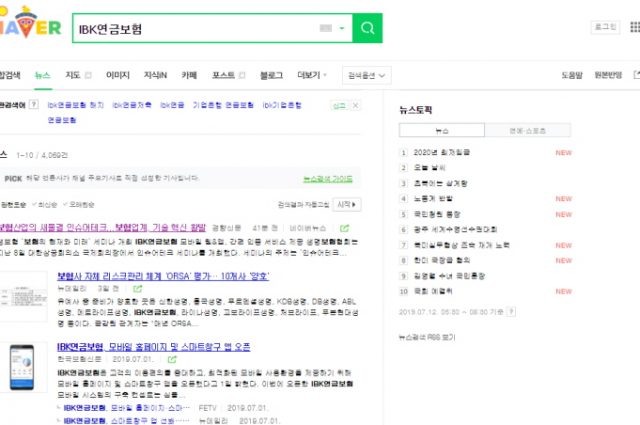Image resolution: width=640 pixels, height=425 pixels.
Task: Open the Naver logo homepage link
Action: (x=28, y=28)
